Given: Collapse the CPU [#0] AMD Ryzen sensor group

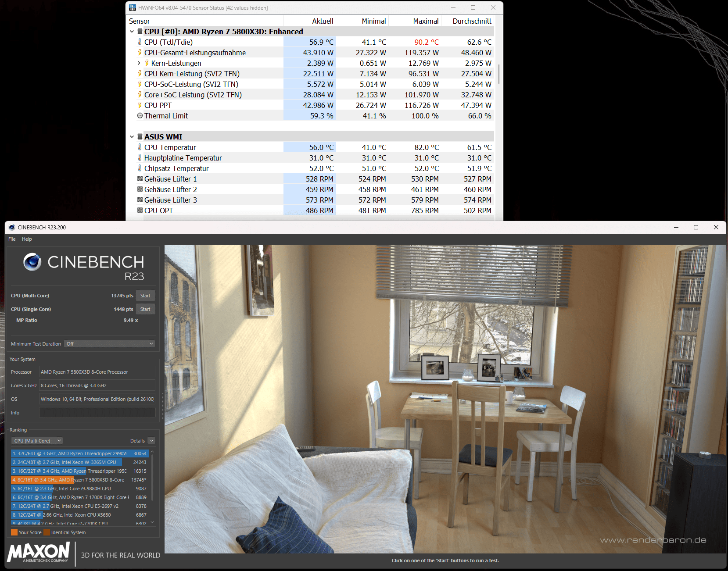Looking at the screenshot, I should (132, 32).
